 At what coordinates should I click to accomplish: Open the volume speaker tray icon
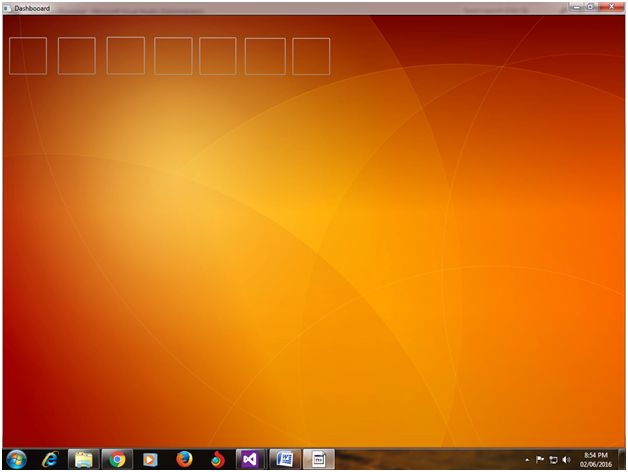point(566,460)
